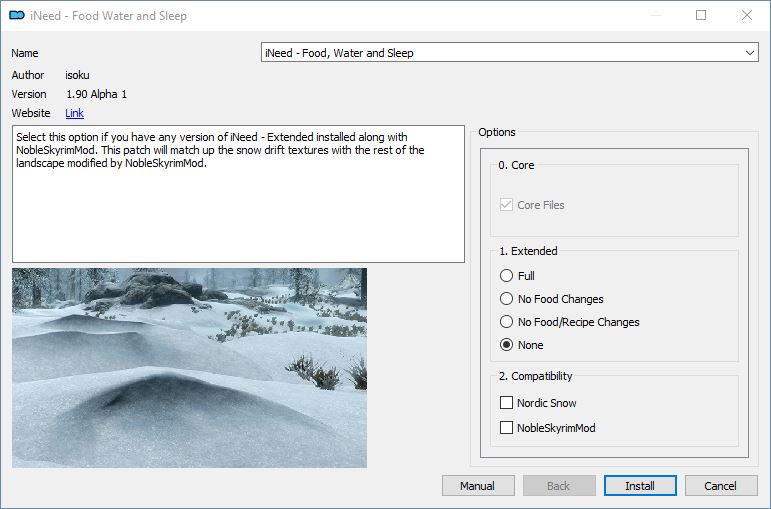Open the website Link
The height and width of the screenshot is (509, 771).
click(x=74, y=113)
